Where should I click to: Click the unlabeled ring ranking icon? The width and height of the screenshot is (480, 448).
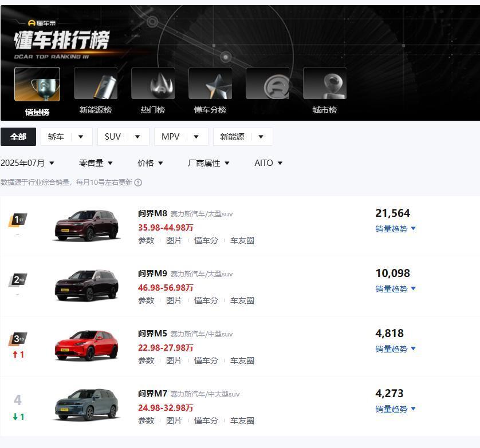click(x=267, y=83)
